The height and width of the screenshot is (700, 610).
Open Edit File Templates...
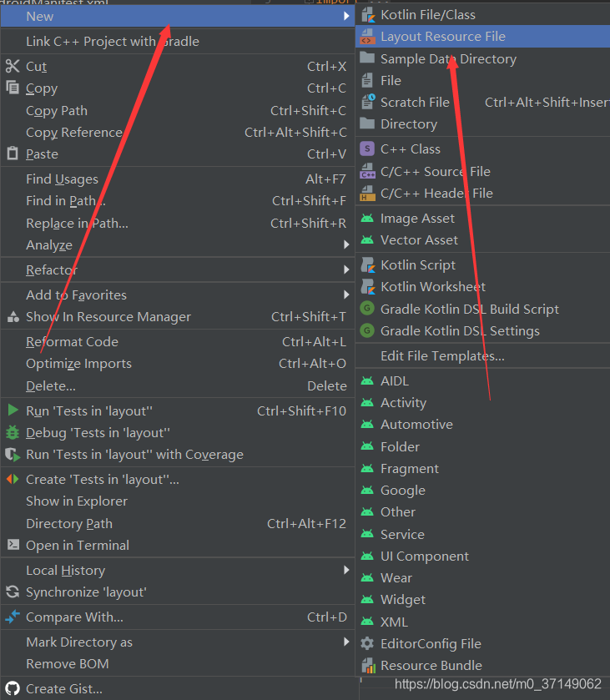(482, 355)
